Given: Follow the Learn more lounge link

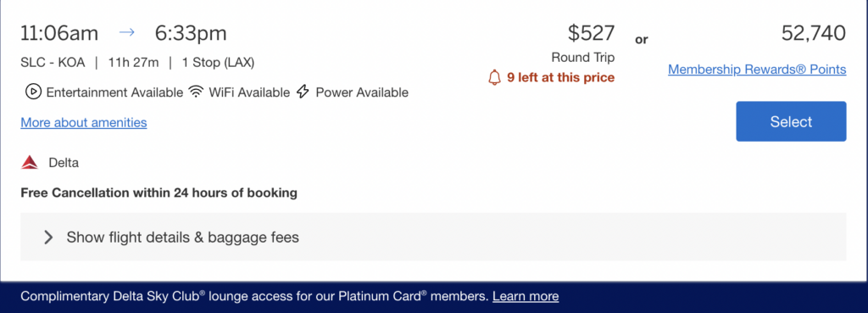Looking at the screenshot, I should (x=526, y=296).
